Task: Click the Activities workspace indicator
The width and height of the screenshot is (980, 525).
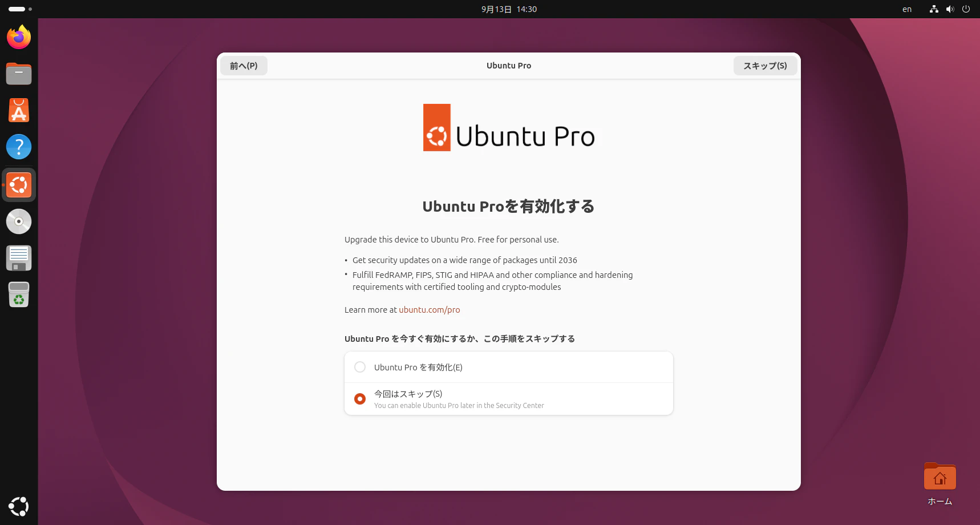Action: [20, 9]
